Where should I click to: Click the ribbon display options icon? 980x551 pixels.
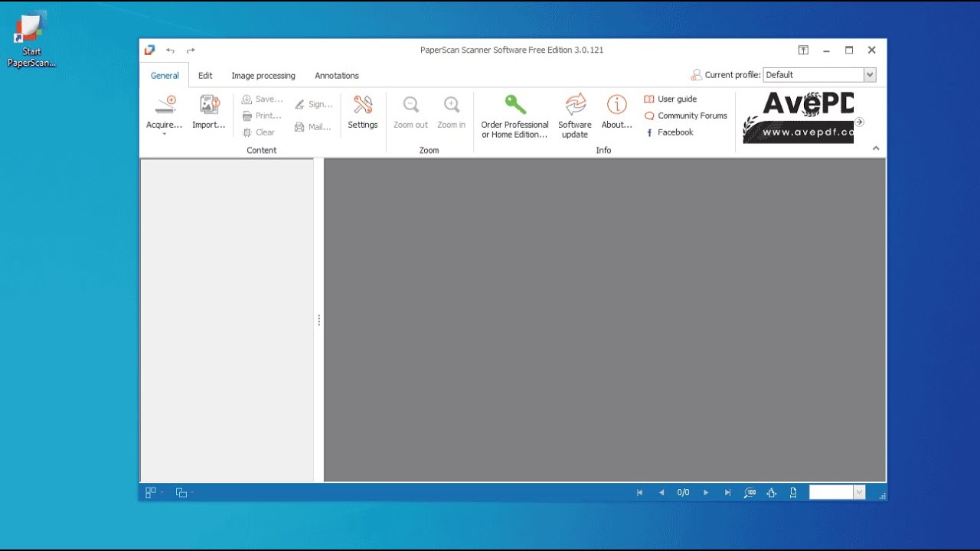click(803, 50)
